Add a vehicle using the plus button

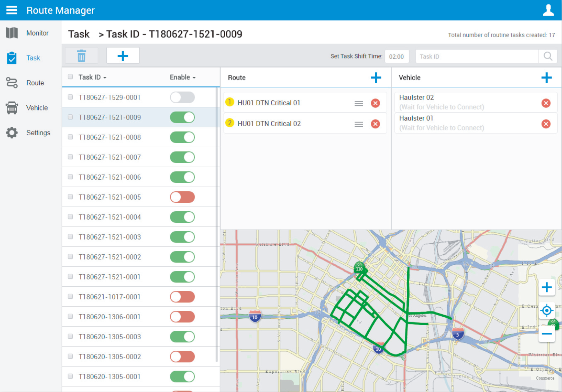[547, 78]
